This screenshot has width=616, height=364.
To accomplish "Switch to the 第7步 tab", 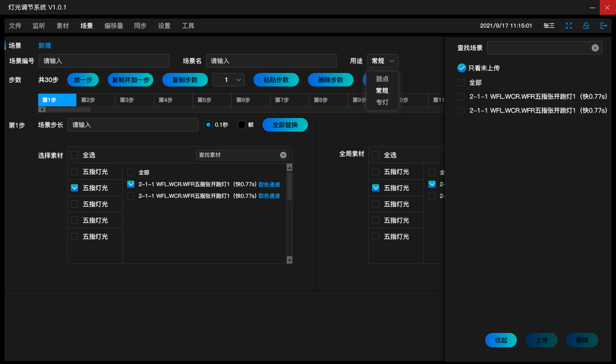I will [x=290, y=100].
